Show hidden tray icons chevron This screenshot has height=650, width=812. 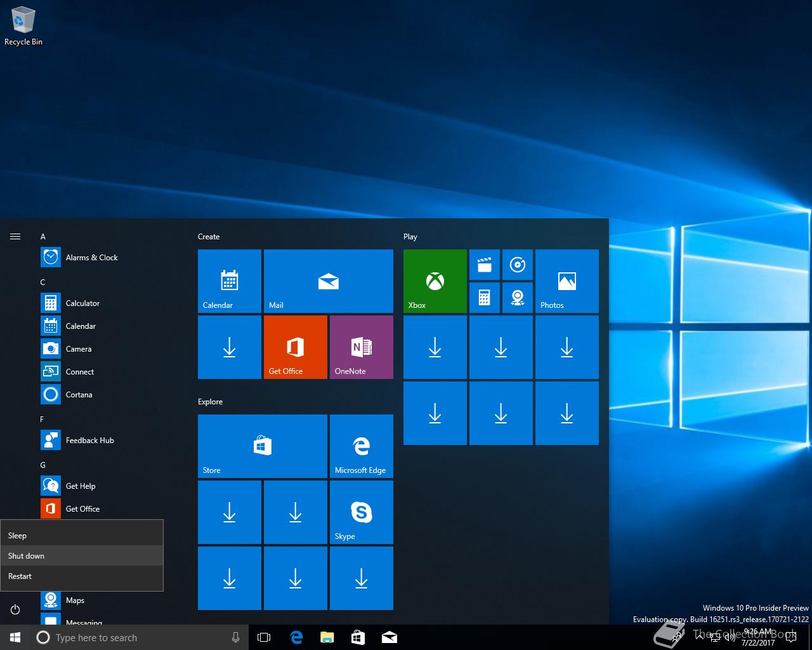point(700,637)
